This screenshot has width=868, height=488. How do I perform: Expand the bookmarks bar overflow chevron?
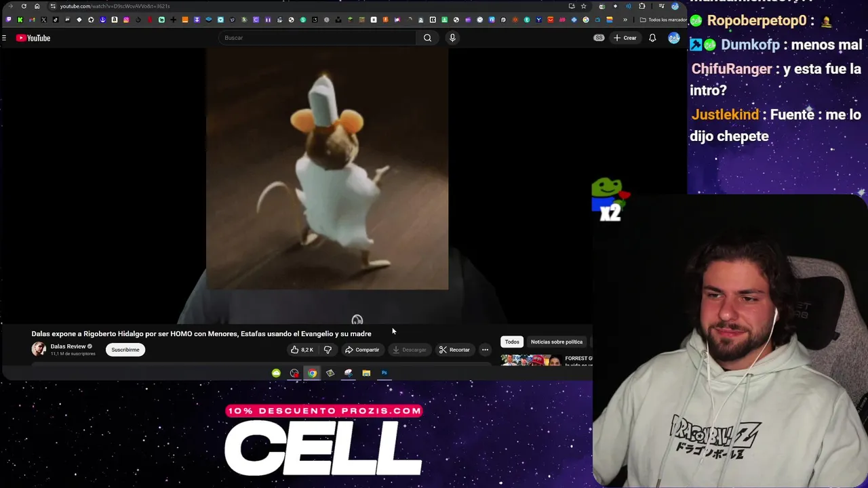[x=625, y=20]
